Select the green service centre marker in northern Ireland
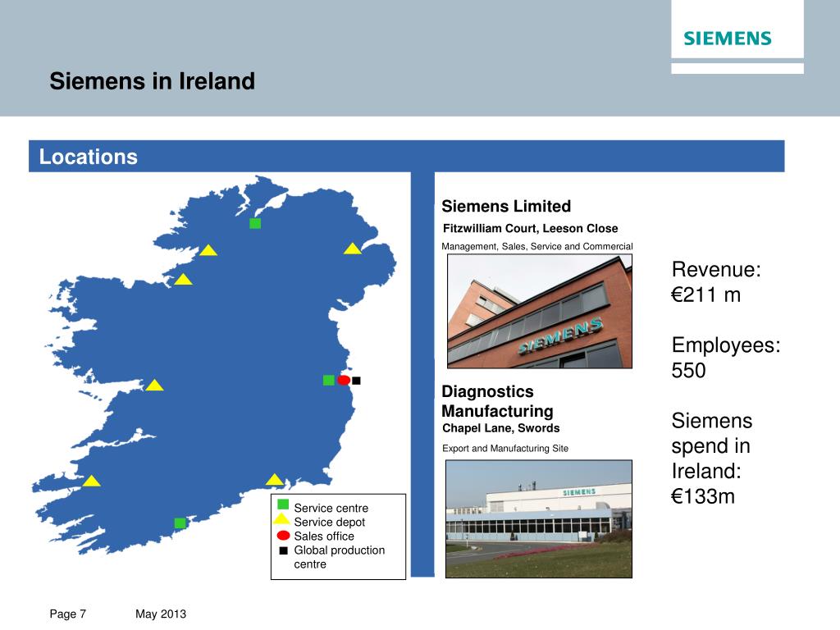The image size is (840, 630). (x=255, y=223)
